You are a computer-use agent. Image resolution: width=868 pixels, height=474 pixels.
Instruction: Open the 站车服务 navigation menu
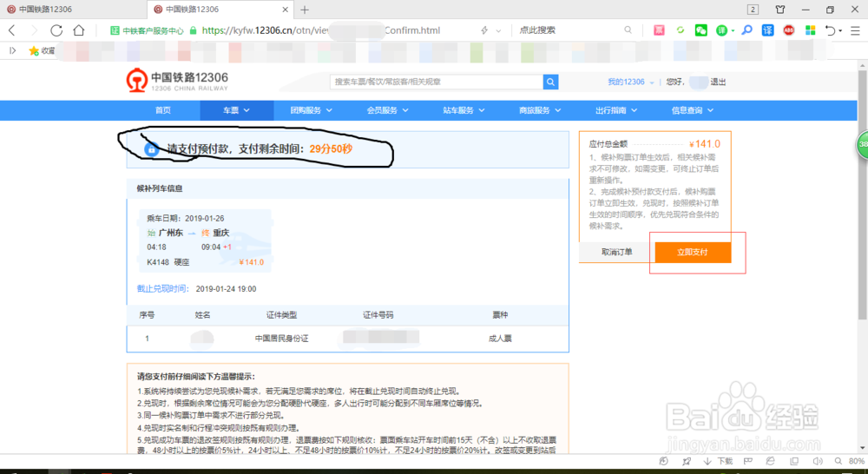(x=464, y=110)
